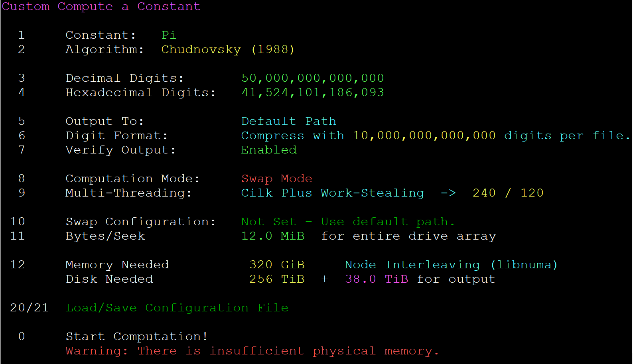Click 'Cilk Plus Work-Stealing' threading value
This screenshot has width=633, height=364.
(x=333, y=193)
